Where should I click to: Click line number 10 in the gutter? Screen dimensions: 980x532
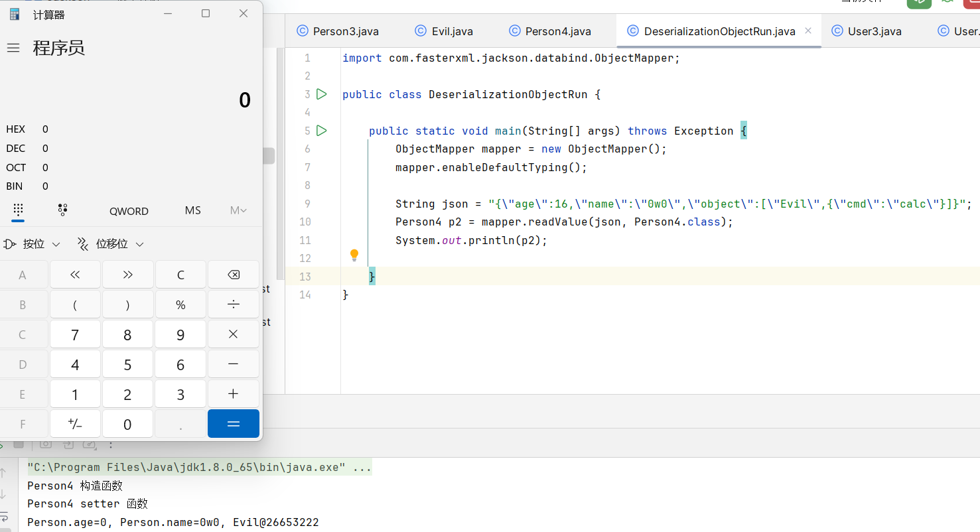pos(305,222)
